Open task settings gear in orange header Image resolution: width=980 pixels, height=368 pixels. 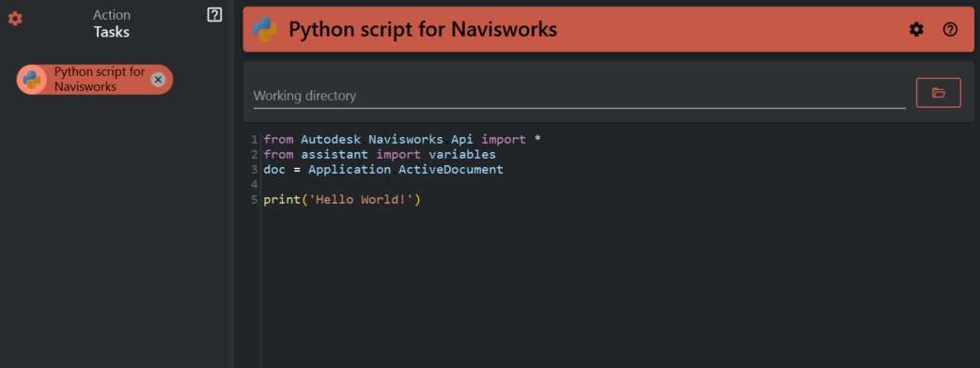916,29
